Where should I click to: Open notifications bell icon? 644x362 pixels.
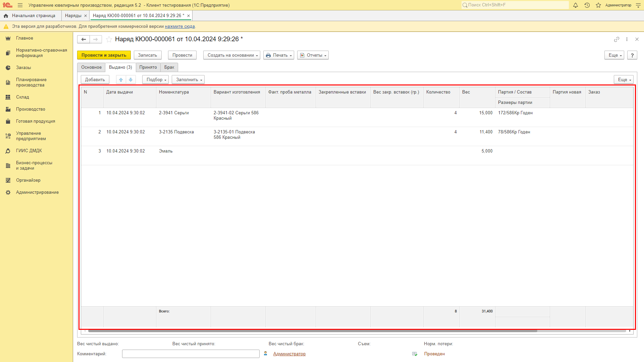(576, 5)
